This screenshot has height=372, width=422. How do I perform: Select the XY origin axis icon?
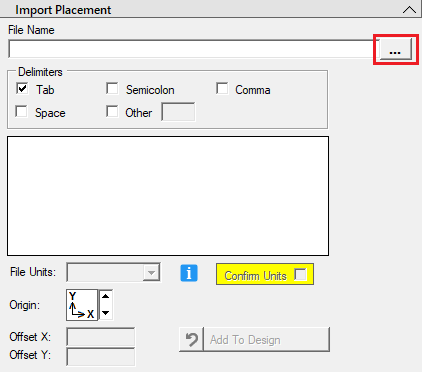(x=82, y=305)
